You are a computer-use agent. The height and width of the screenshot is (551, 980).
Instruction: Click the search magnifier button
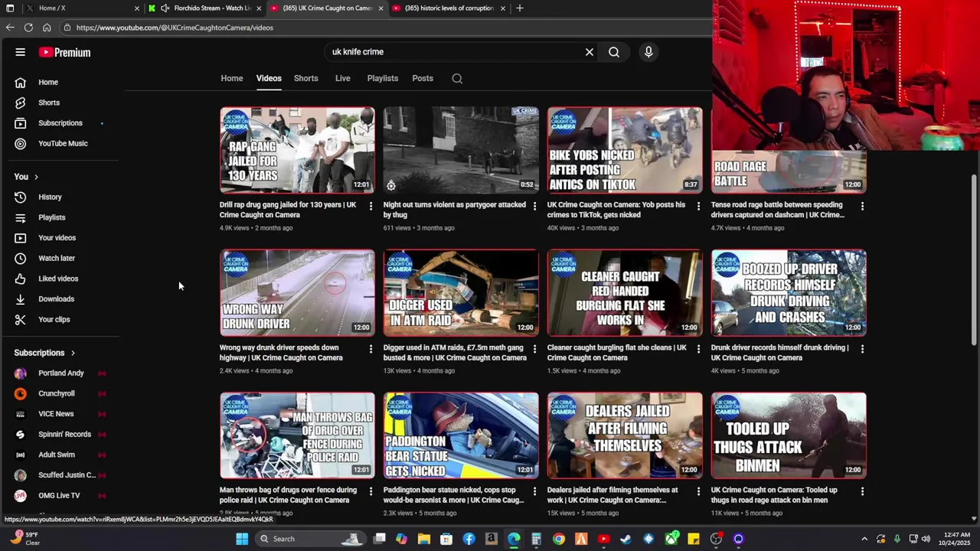pyautogui.click(x=614, y=52)
